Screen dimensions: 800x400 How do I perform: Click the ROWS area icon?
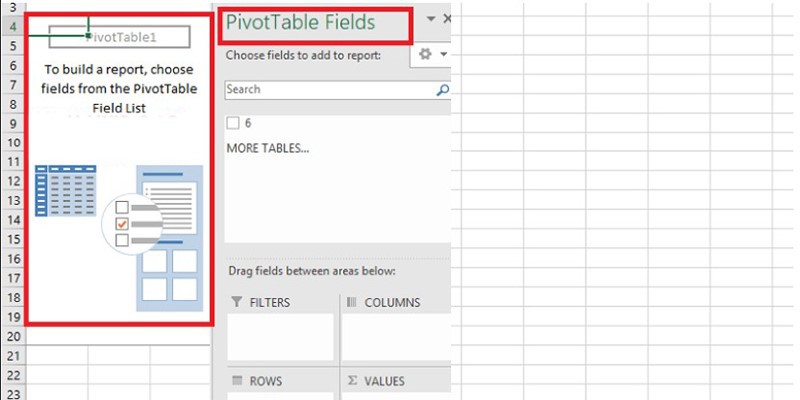[237, 381]
